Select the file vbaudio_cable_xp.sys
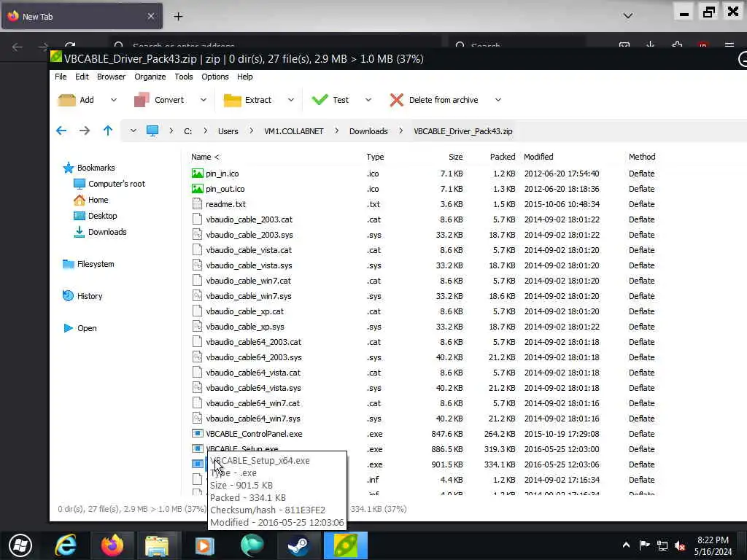 tap(245, 327)
